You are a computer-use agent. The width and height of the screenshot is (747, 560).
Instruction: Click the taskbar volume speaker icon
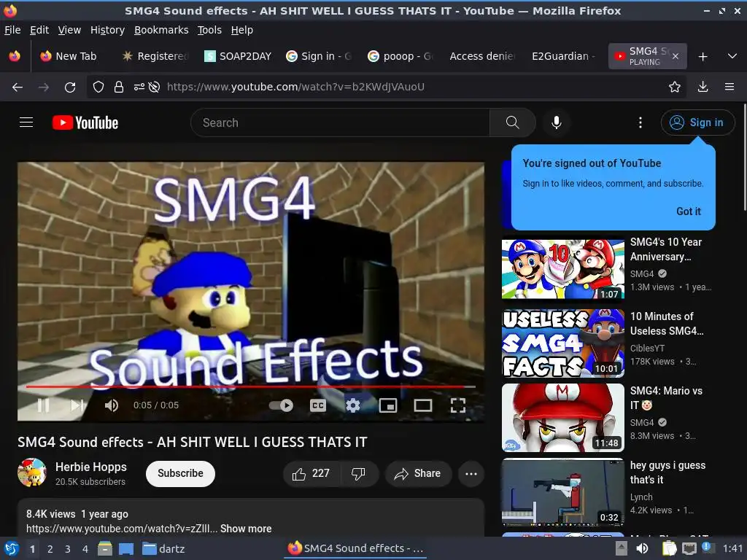[x=642, y=548]
